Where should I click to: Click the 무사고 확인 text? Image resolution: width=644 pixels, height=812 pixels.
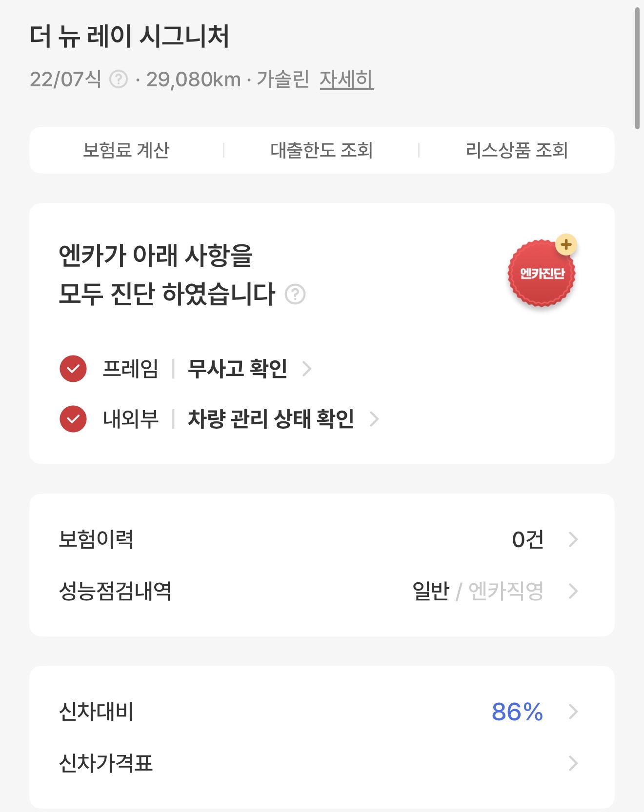[x=238, y=369]
